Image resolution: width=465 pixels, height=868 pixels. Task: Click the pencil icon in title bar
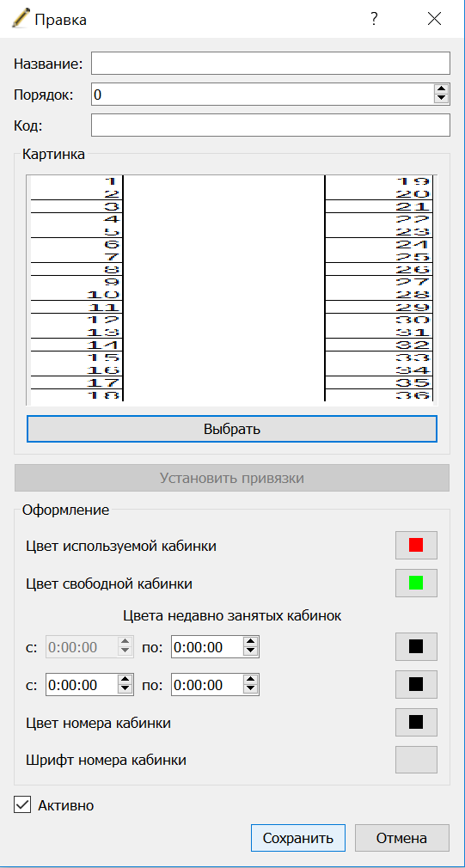21,20
